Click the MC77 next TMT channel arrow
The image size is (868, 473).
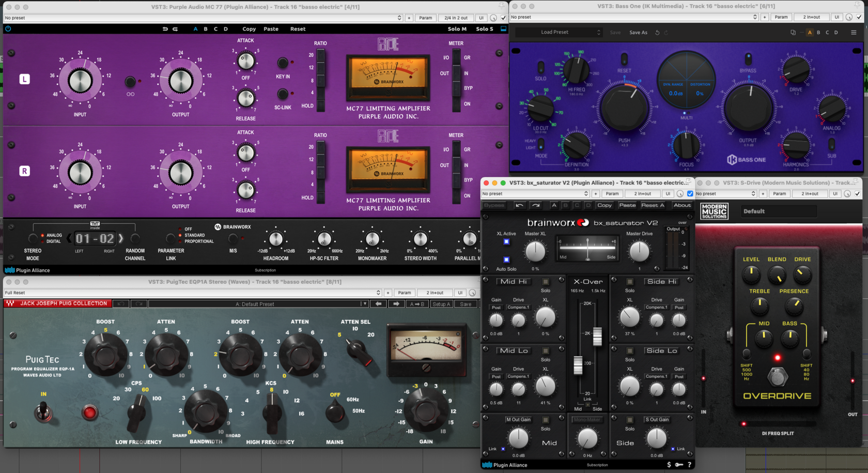click(121, 238)
